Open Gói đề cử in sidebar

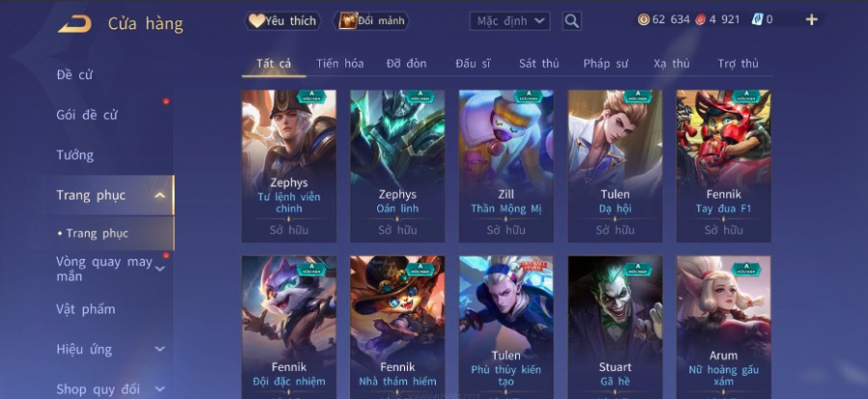point(87,115)
